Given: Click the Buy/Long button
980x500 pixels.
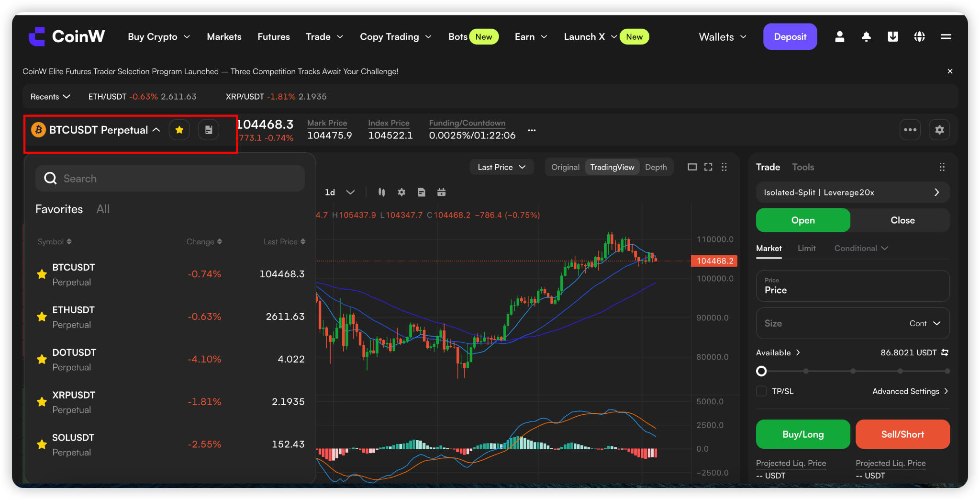Looking at the screenshot, I should 803,434.
